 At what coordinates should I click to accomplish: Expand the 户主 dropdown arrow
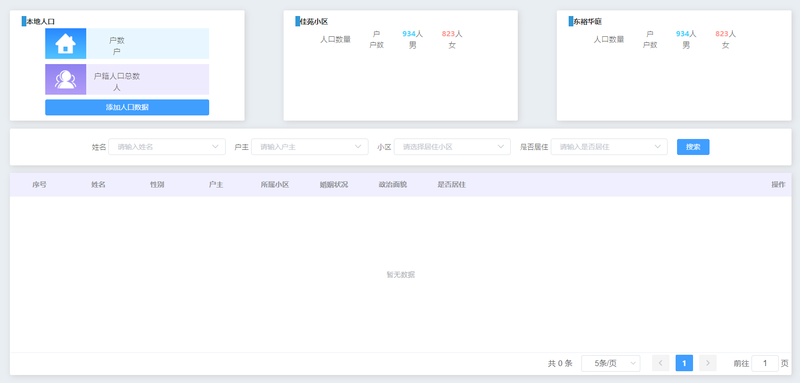358,147
